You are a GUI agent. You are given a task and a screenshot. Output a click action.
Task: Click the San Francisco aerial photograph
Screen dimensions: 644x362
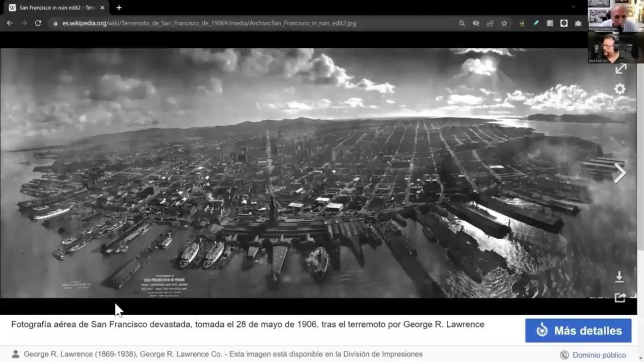[318, 173]
